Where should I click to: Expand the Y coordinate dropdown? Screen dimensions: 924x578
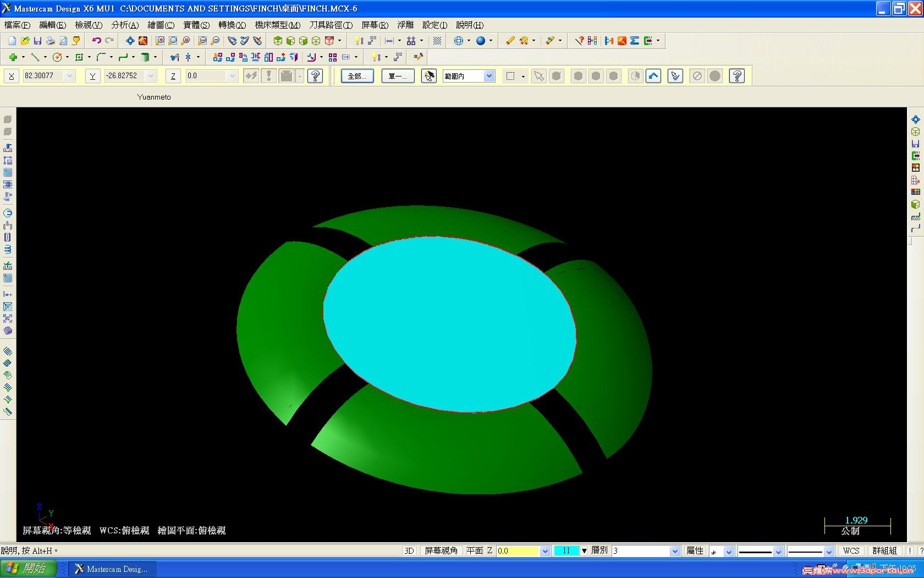point(151,76)
